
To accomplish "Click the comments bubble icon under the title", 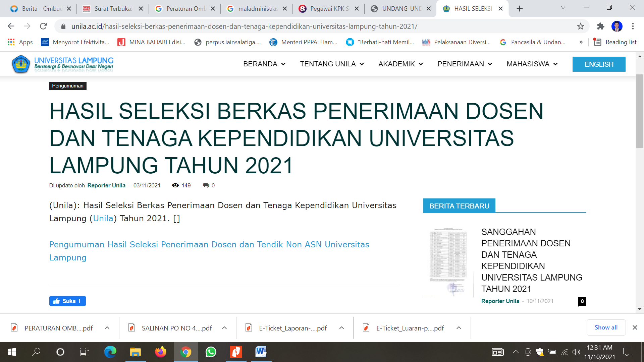I will tap(206, 185).
